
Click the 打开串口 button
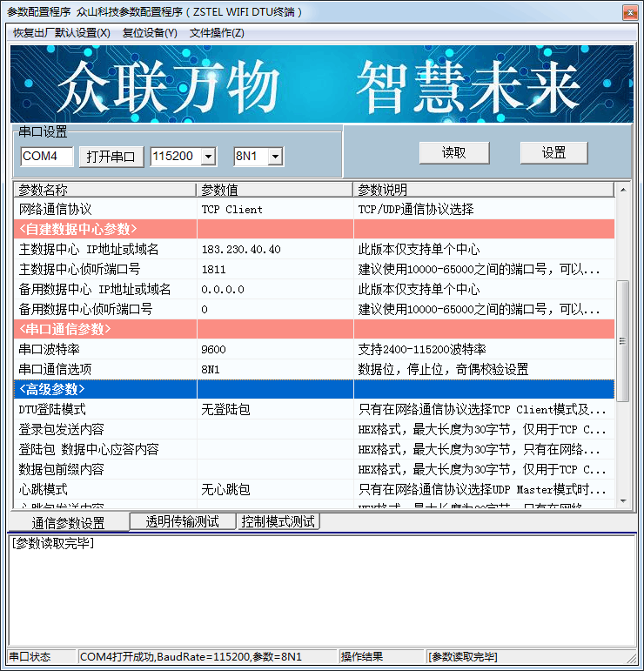111,157
